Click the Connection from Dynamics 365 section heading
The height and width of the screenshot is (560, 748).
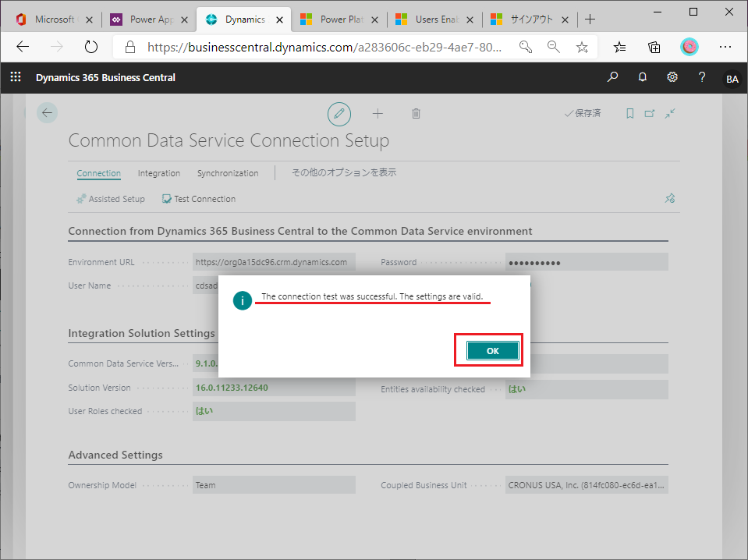300,231
